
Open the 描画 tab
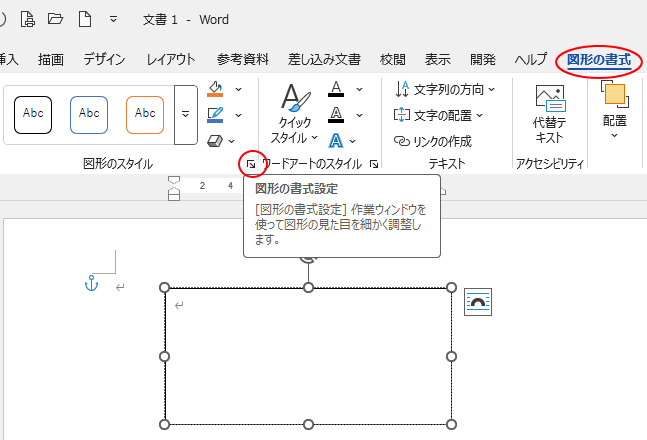point(51,60)
